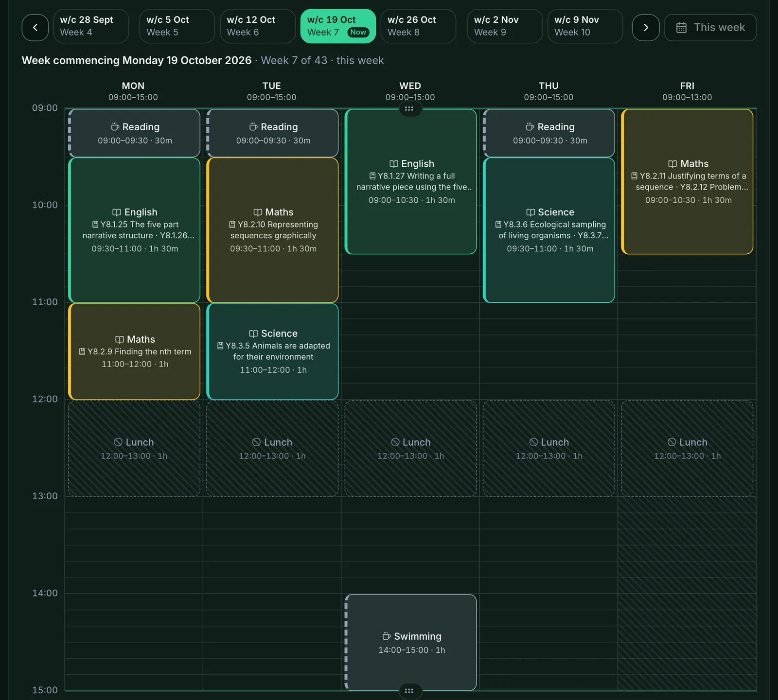778x700 pixels.
Task: Click Friday's Lunch blocked slot
Action: point(688,448)
